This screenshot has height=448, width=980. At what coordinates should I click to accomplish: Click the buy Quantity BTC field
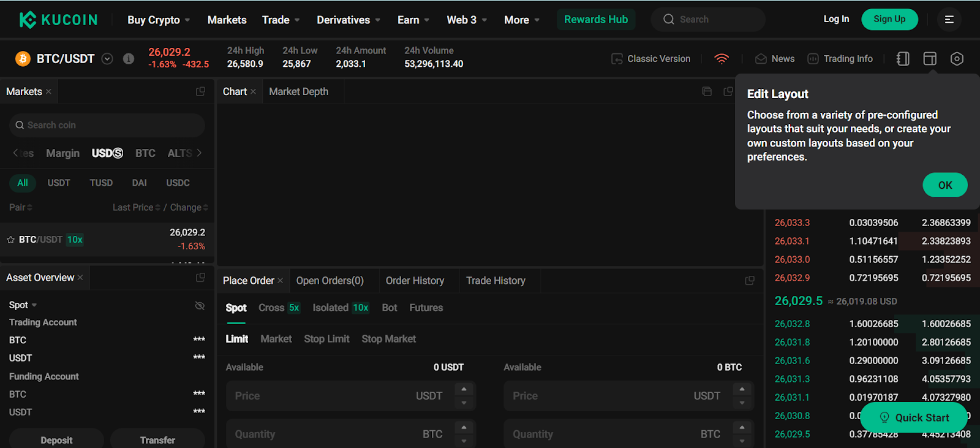click(351, 434)
